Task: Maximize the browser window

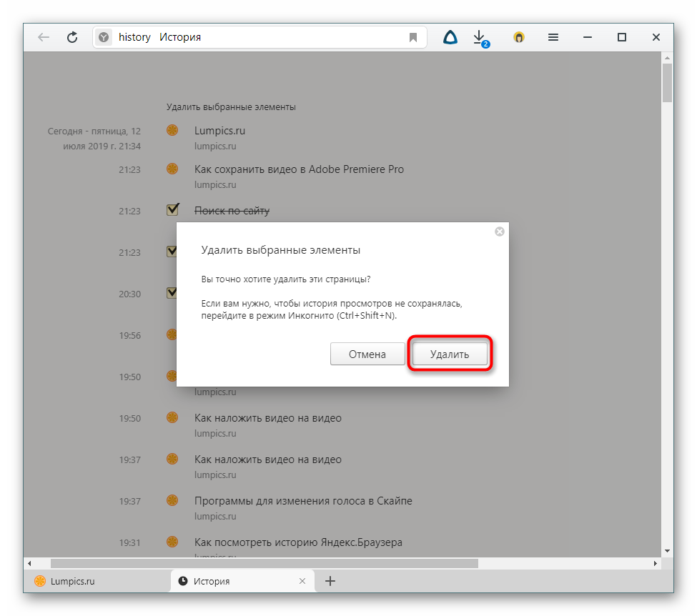Action: 622,37
